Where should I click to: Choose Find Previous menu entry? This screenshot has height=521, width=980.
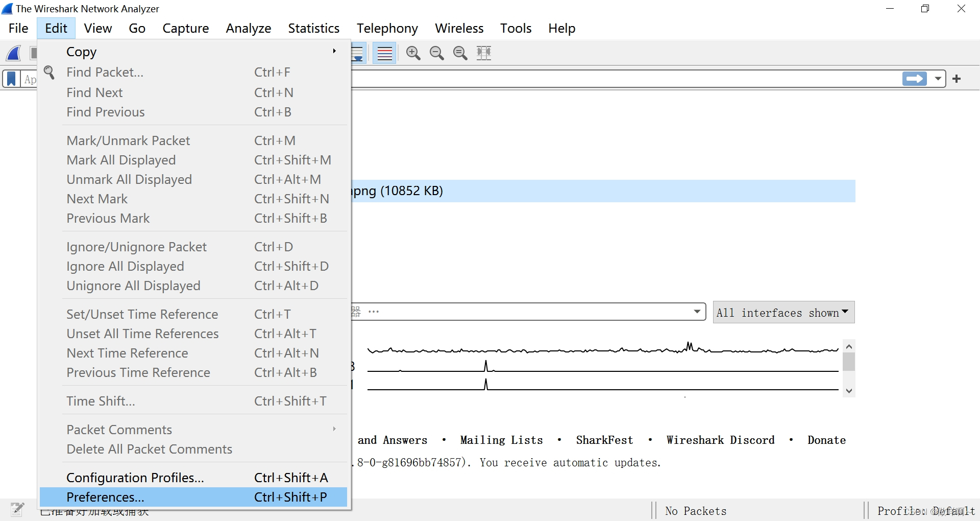[x=193, y=112]
